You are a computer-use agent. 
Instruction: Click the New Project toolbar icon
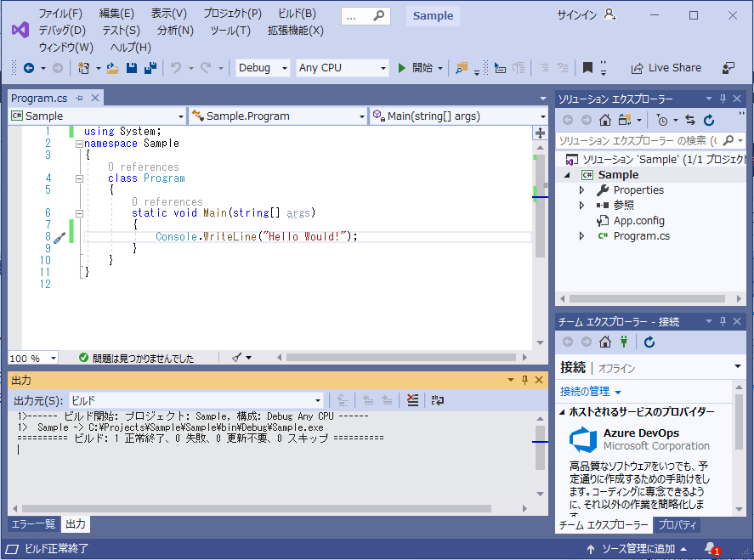pyautogui.click(x=83, y=68)
